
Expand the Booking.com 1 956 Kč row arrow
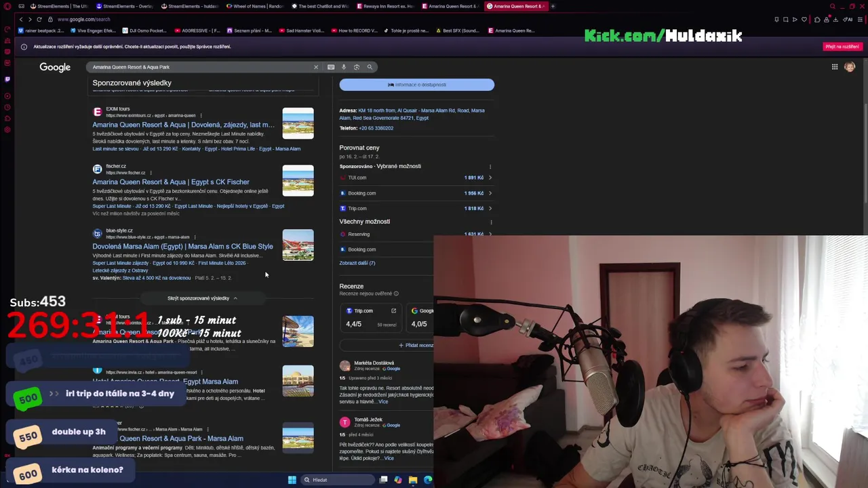pos(490,193)
